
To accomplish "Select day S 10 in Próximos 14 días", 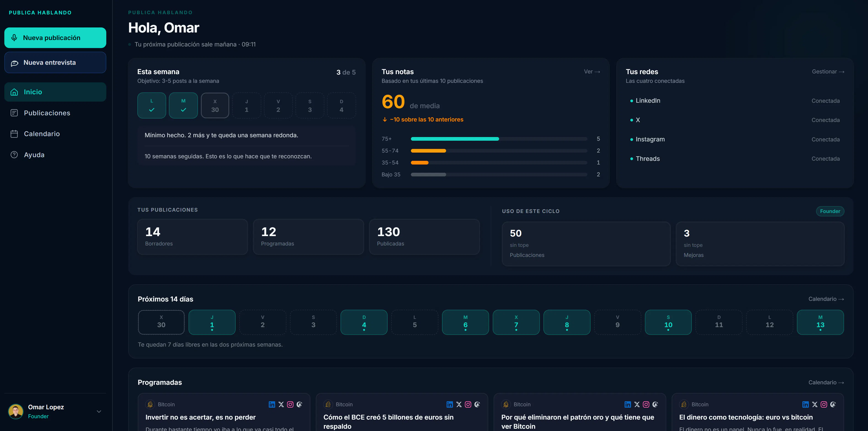I will tap(668, 322).
